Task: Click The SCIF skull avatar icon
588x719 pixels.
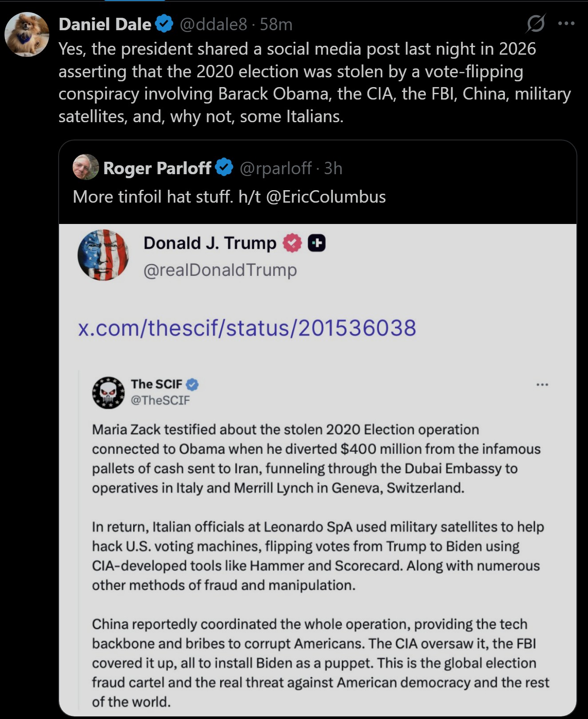Action: pyautogui.click(x=108, y=392)
